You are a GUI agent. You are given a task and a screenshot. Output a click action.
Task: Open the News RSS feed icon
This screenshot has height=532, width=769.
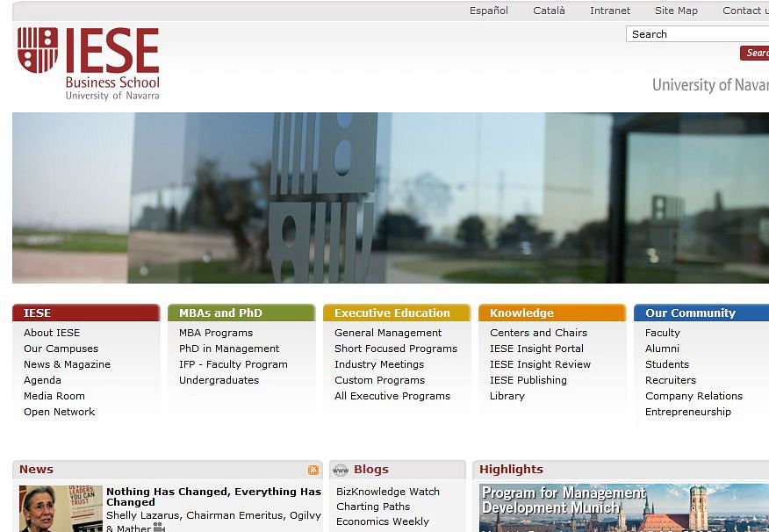(x=313, y=471)
